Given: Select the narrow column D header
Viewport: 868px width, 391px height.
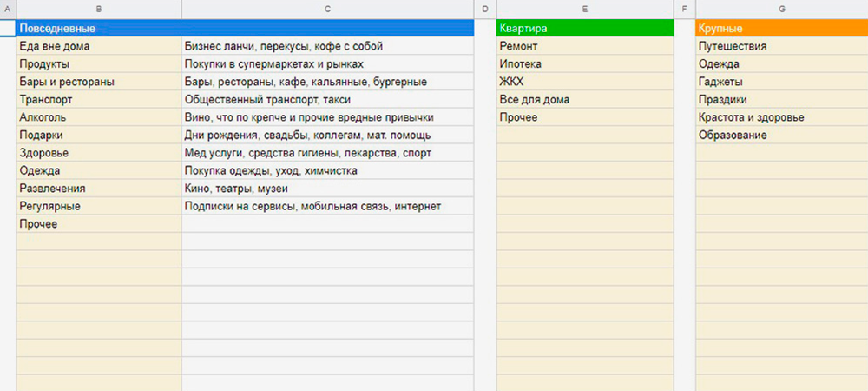Looking at the screenshot, I should click(x=485, y=9).
